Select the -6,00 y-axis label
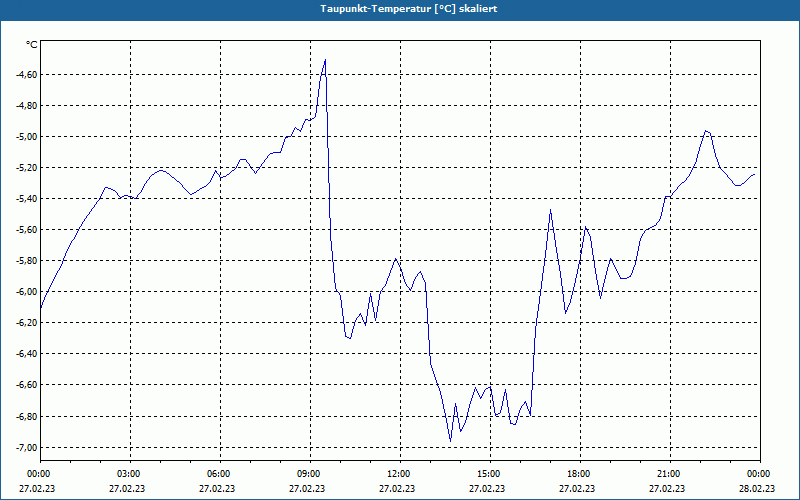The width and height of the screenshot is (800, 500). pos(26,292)
